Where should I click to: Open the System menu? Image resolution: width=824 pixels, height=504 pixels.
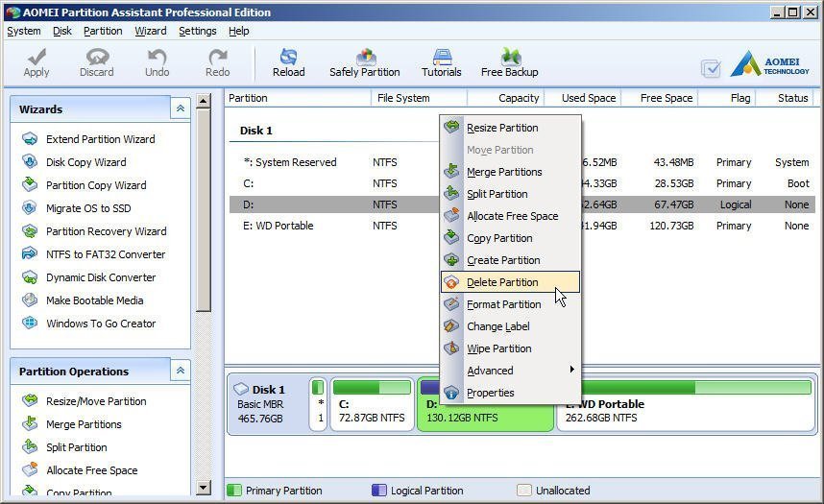coord(24,31)
